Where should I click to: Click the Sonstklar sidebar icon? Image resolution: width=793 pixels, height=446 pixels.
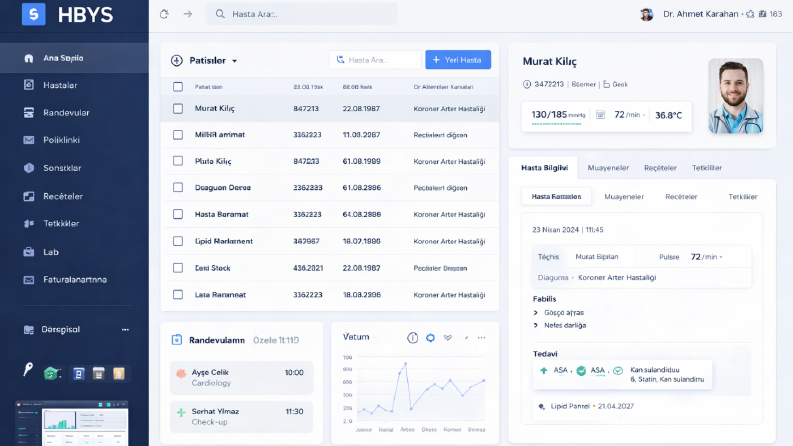(x=29, y=168)
